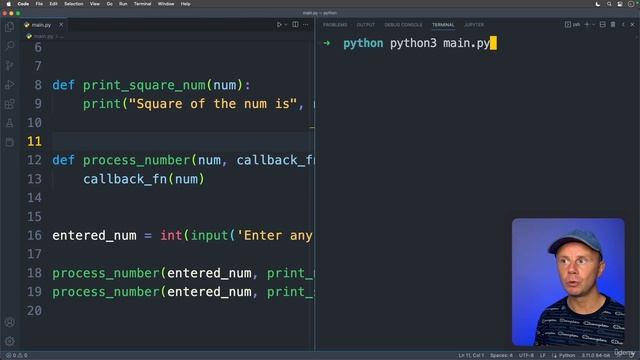
Task: Click the zsh terminal shell indicator
Action: tap(573, 25)
